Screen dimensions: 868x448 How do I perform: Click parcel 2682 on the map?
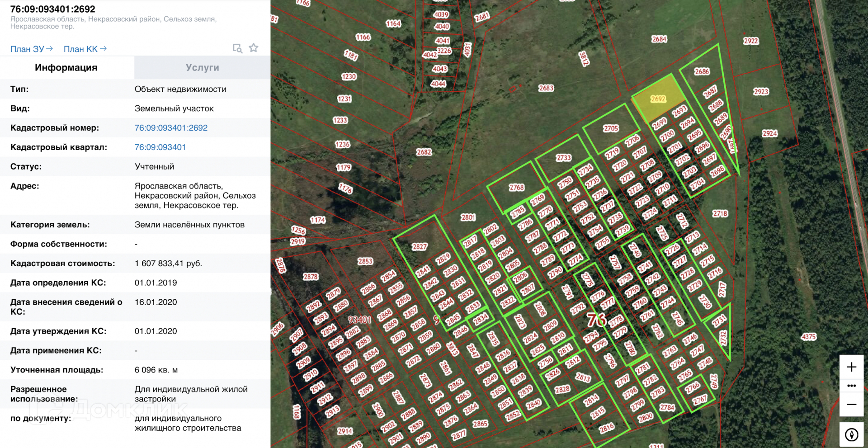click(424, 152)
